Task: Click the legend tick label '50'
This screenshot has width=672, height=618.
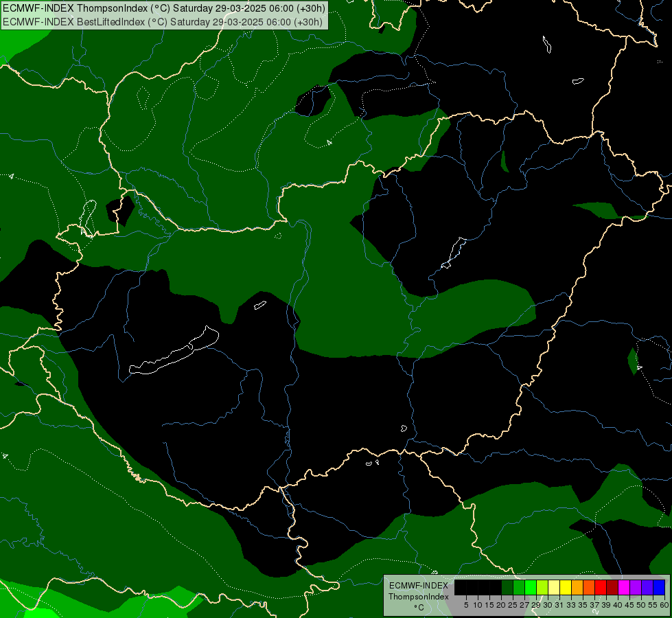Action: [641, 605]
